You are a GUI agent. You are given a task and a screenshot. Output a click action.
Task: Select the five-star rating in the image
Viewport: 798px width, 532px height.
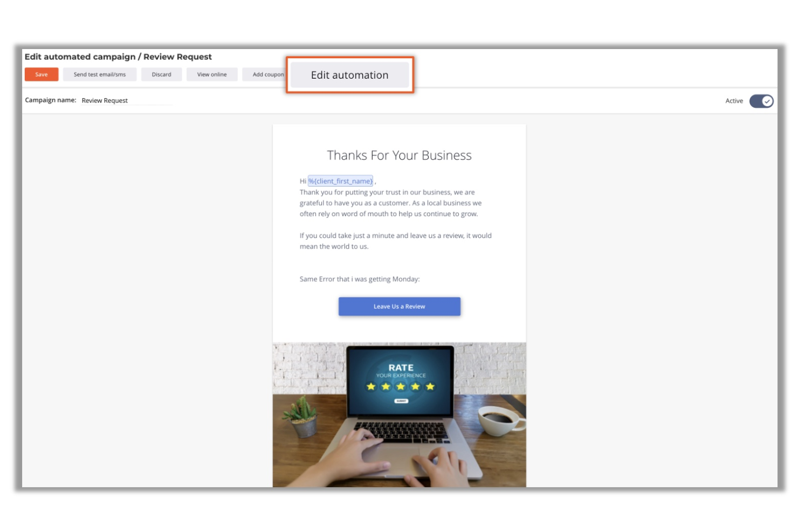coord(400,386)
